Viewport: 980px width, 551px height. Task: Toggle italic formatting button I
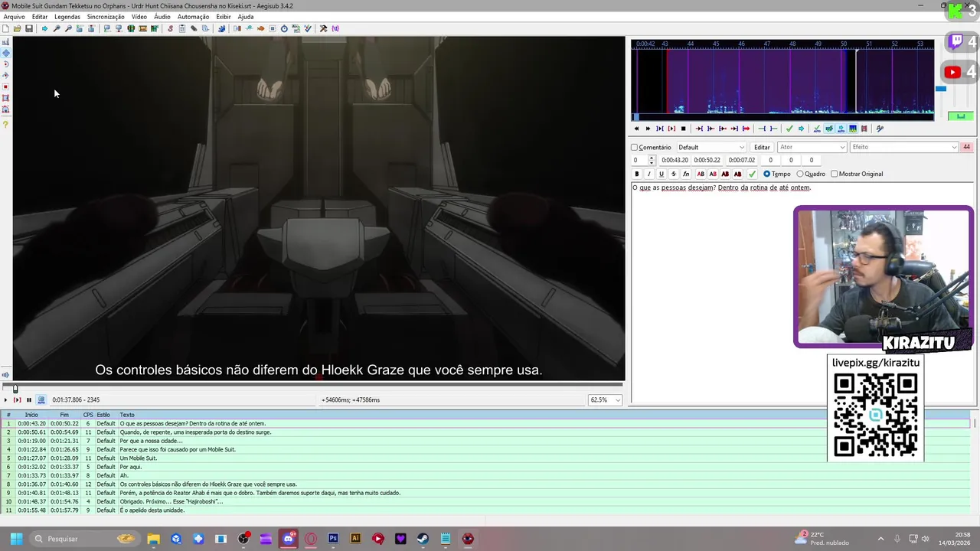coord(648,174)
